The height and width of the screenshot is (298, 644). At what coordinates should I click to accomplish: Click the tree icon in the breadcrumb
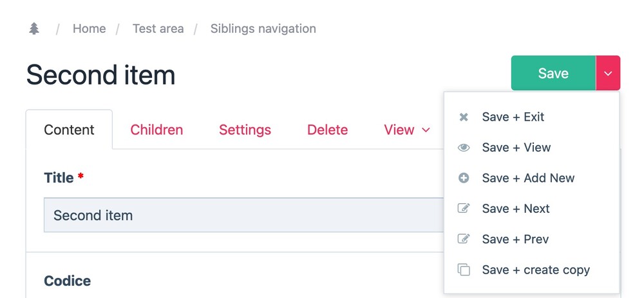[34, 29]
